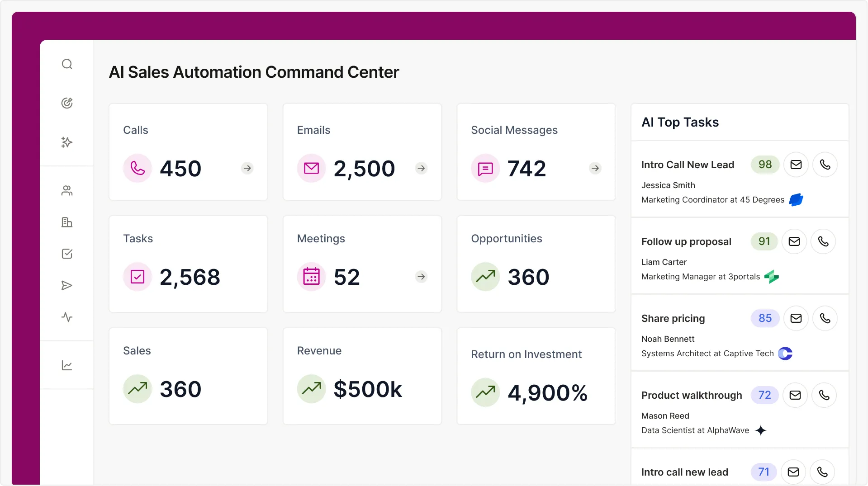Open the AI sparkles sidebar icon
868x486 pixels.
coord(67,142)
